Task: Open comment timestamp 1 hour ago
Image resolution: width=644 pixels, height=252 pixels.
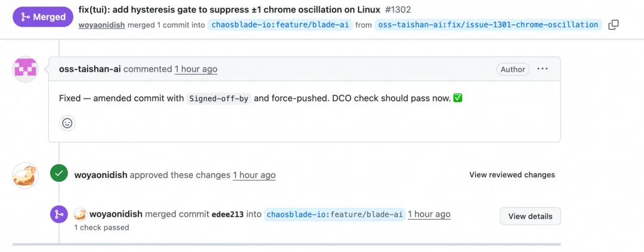Action: click(196, 69)
